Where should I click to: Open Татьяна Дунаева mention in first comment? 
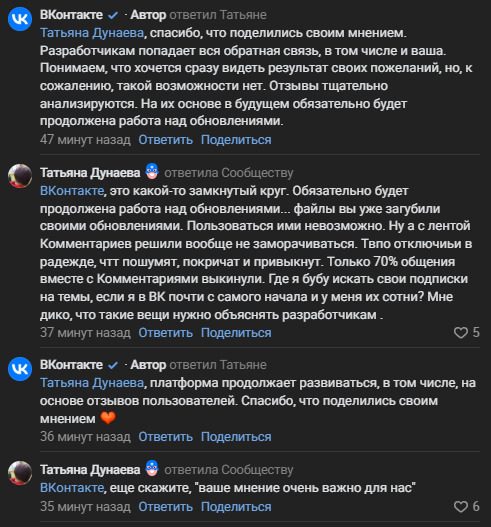click(x=92, y=33)
